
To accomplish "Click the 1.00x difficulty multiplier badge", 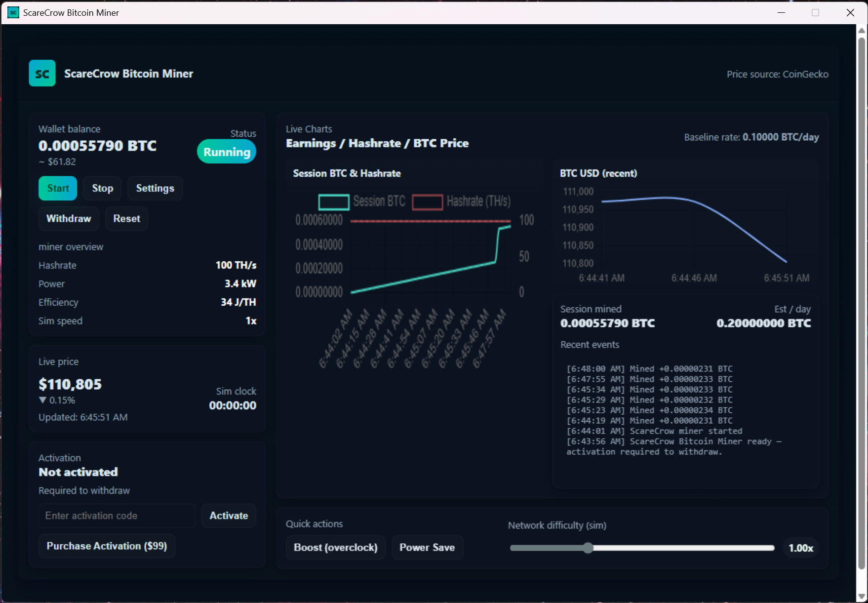I will coord(800,547).
